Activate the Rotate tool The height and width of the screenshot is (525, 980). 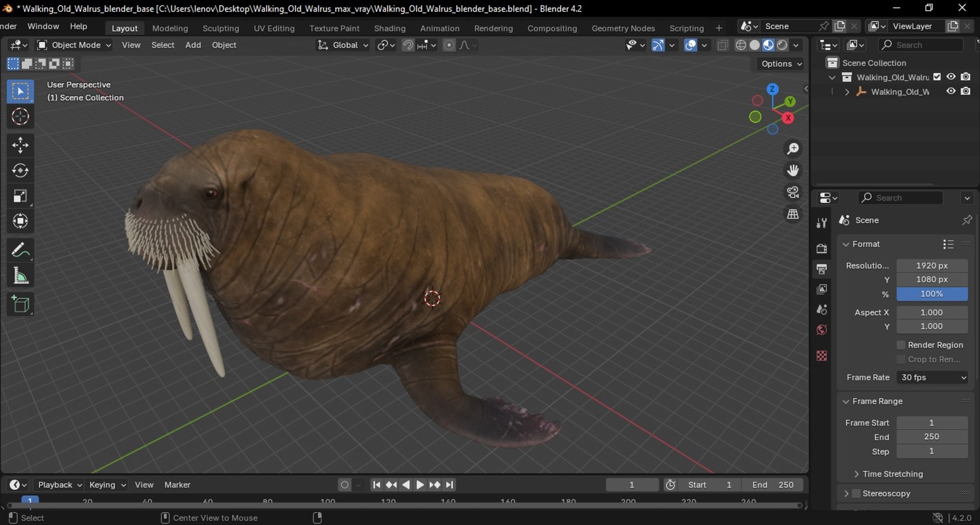pos(20,171)
